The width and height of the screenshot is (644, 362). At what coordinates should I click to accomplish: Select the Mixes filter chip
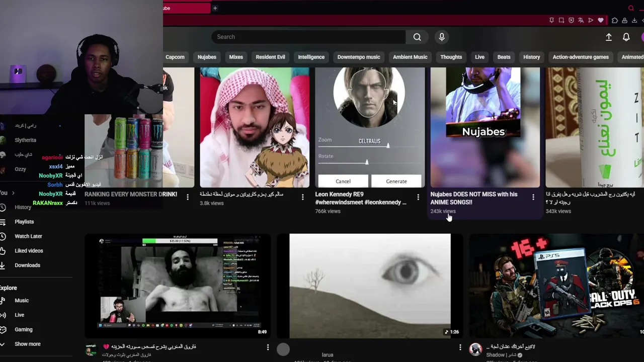point(236,57)
